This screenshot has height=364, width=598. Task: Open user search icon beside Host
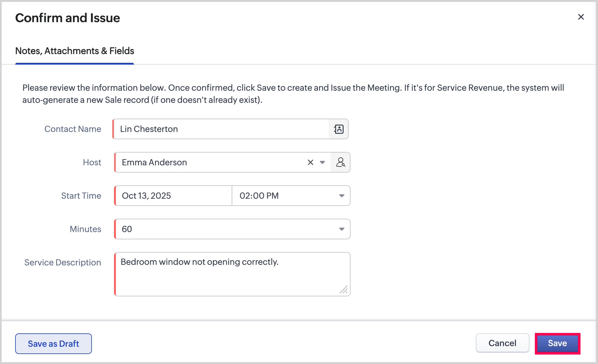(340, 163)
